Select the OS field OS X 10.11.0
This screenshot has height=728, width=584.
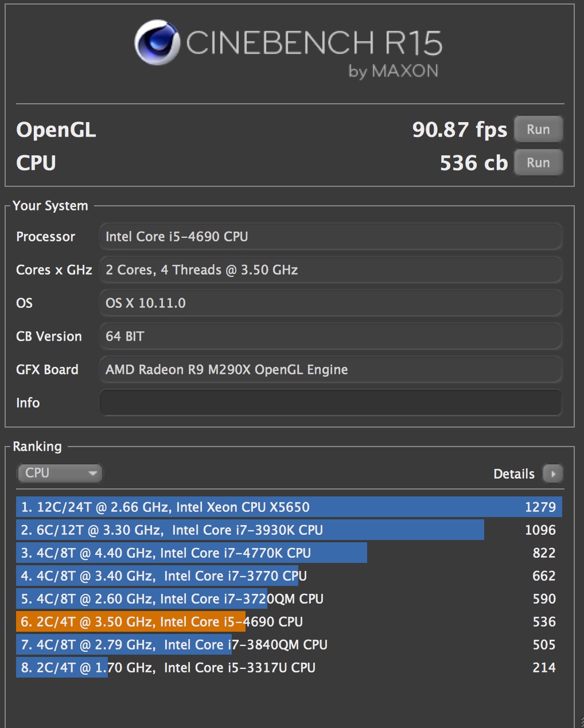coord(330,303)
